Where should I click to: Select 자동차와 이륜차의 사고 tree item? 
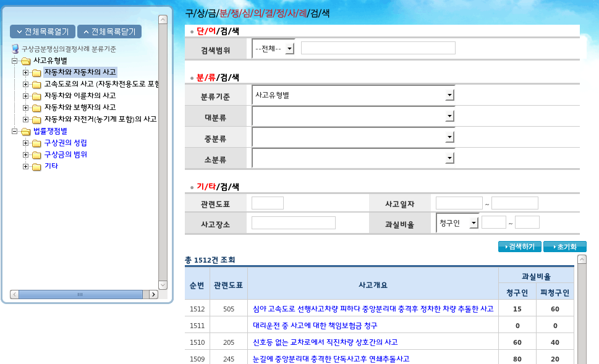tap(80, 96)
